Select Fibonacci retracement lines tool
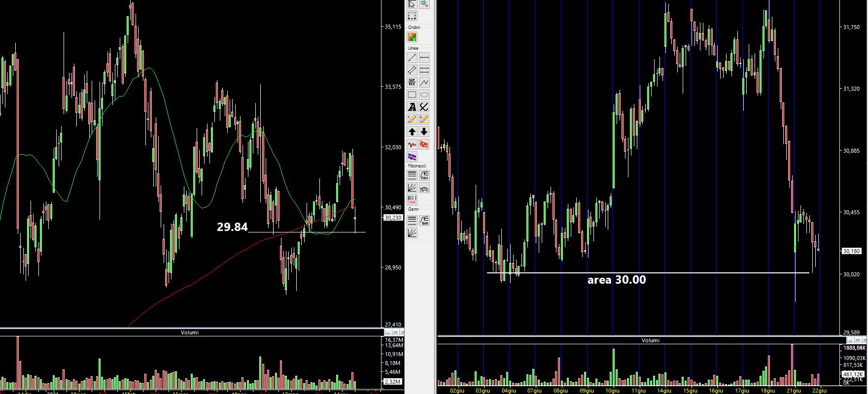The height and width of the screenshot is (394, 868). pos(412,175)
